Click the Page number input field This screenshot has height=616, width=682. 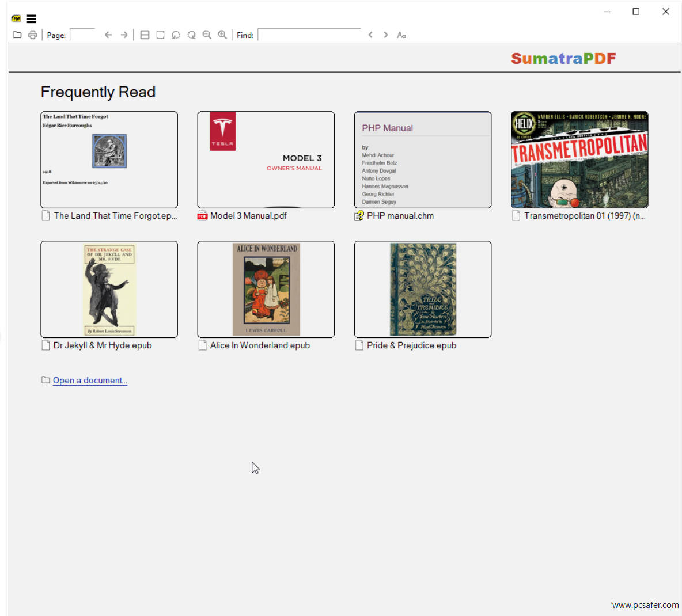82,35
